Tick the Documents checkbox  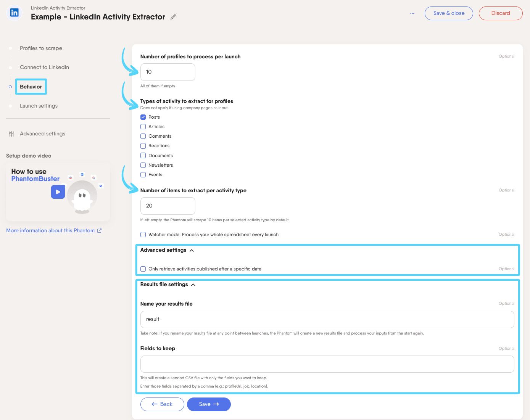[x=143, y=156]
